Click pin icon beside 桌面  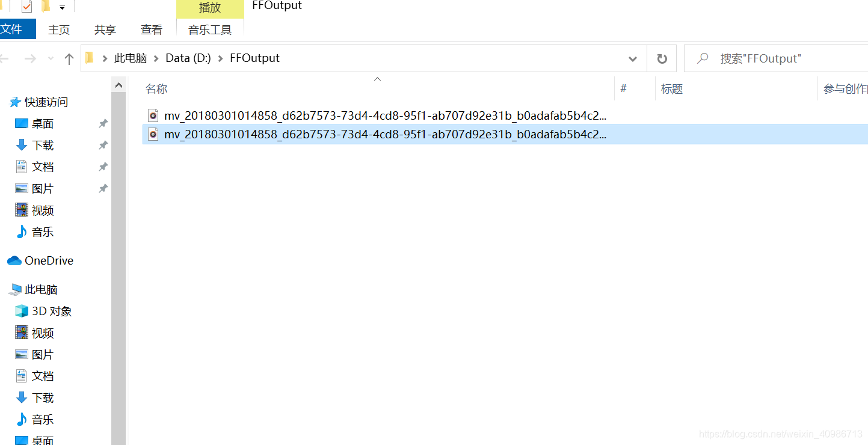103,123
